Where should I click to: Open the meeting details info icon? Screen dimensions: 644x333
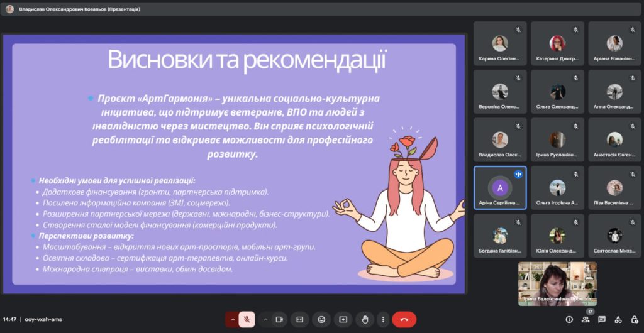point(569,319)
